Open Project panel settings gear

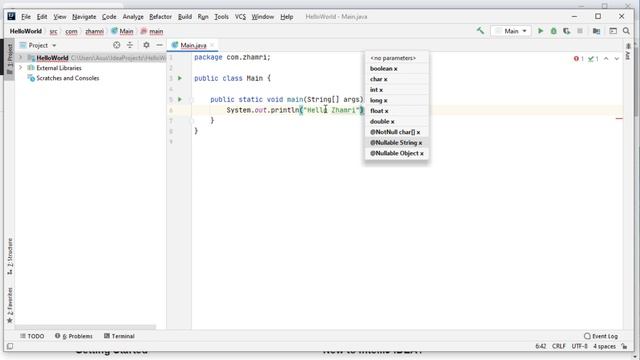click(x=146, y=45)
